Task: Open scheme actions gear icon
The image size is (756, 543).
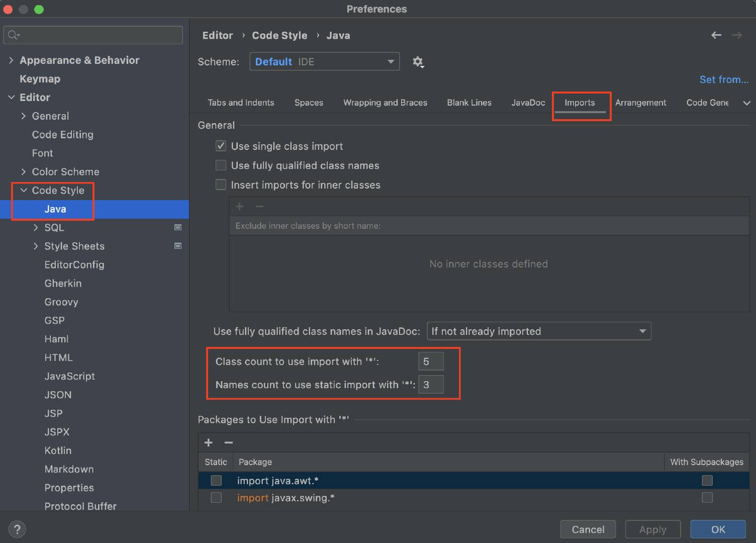Action: tap(418, 62)
